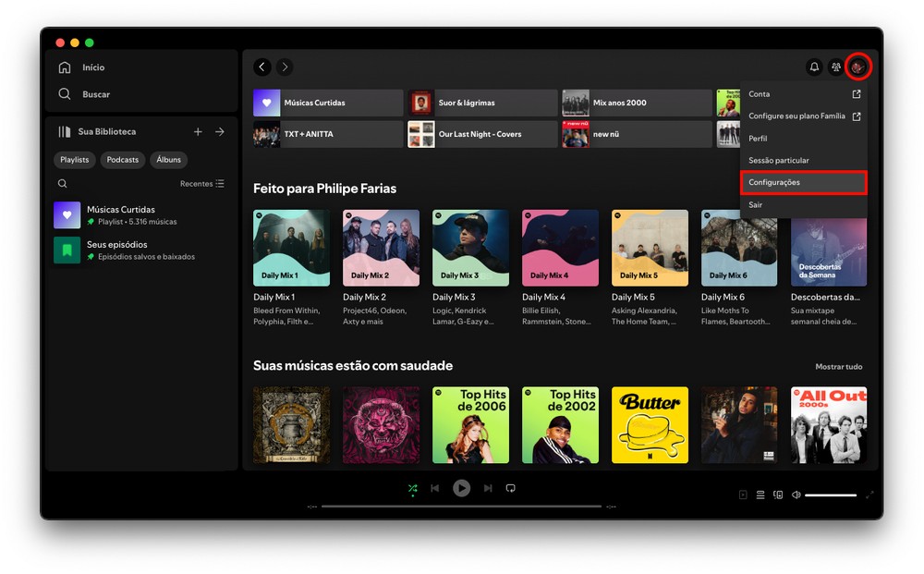Click the plus icon in Sua Biblioteca
Image resolution: width=924 pixels, height=574 pixels.
pyautogui.click(x=198, y=132)
